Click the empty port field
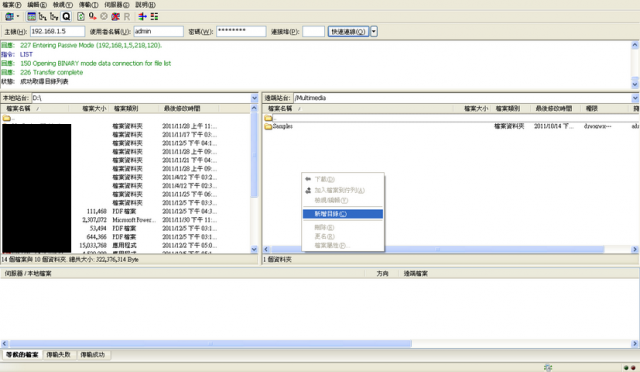The width and height of the screenshot is (640, 372). 313,31
